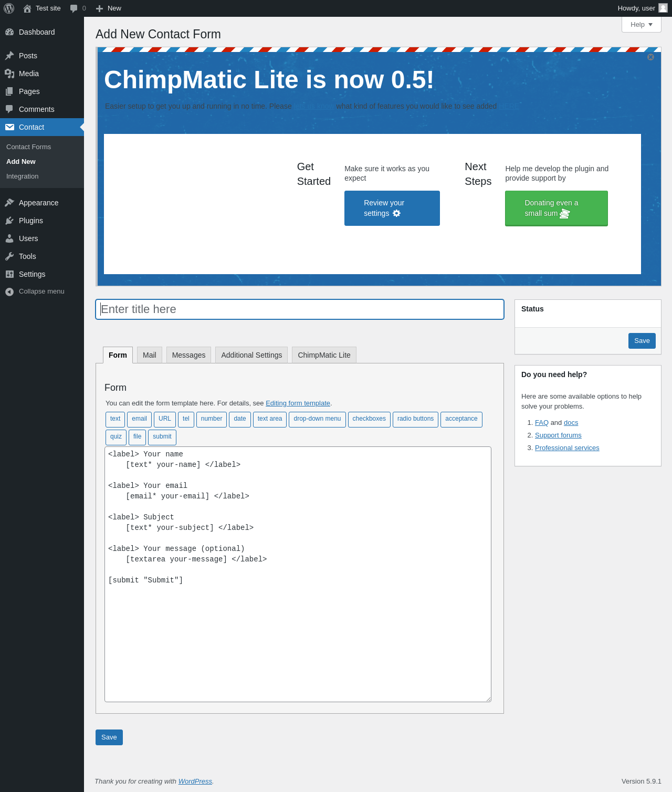Open Integration submenu item
This screenshot has width=672, height=792.
point(22,176)
